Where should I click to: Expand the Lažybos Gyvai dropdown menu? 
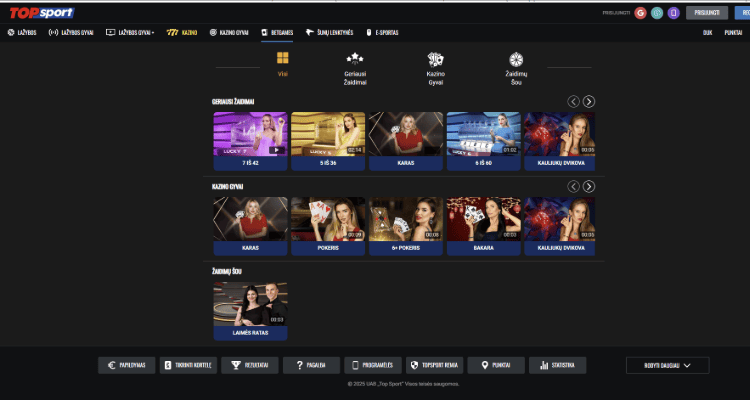point(130,32)
